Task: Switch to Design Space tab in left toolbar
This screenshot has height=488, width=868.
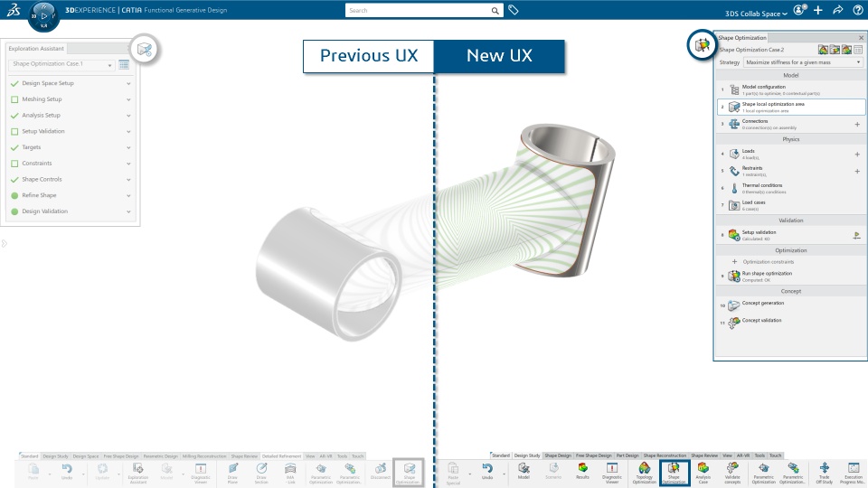Action: click(x=86, y=456)
